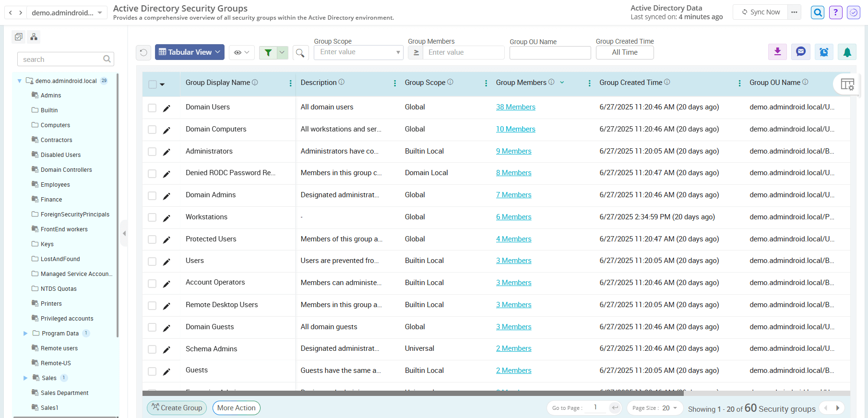The image size is (868, 418).
Task: Open the domain selector dropdown at top
Action: 67,12
